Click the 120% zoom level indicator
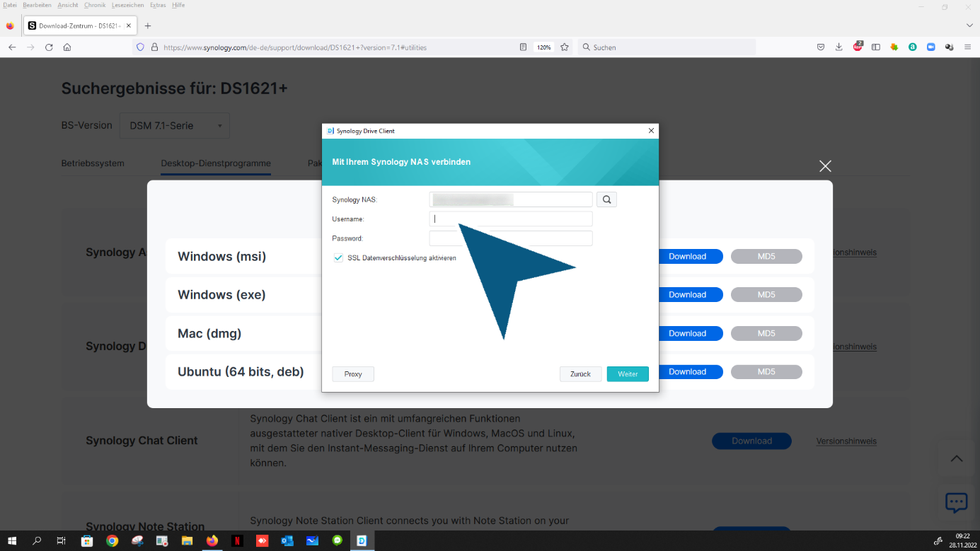Image resolution: width=980 pixels, height=551 pixels. (543, 47)
